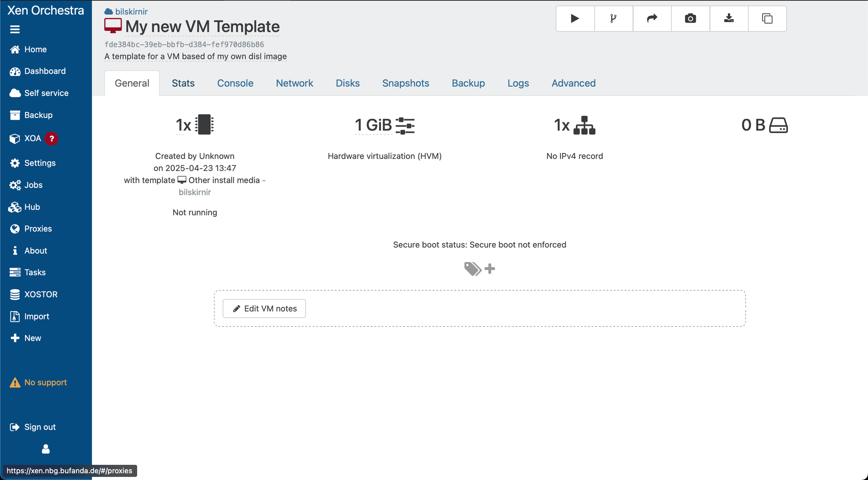
Task: Open the About page
Action: [x=46, y=251]
